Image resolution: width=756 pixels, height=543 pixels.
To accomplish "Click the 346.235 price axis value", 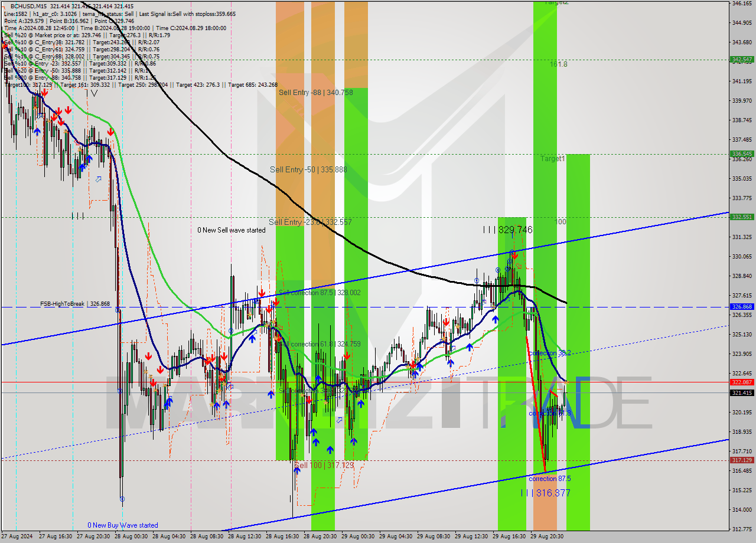I will point(742,4).
